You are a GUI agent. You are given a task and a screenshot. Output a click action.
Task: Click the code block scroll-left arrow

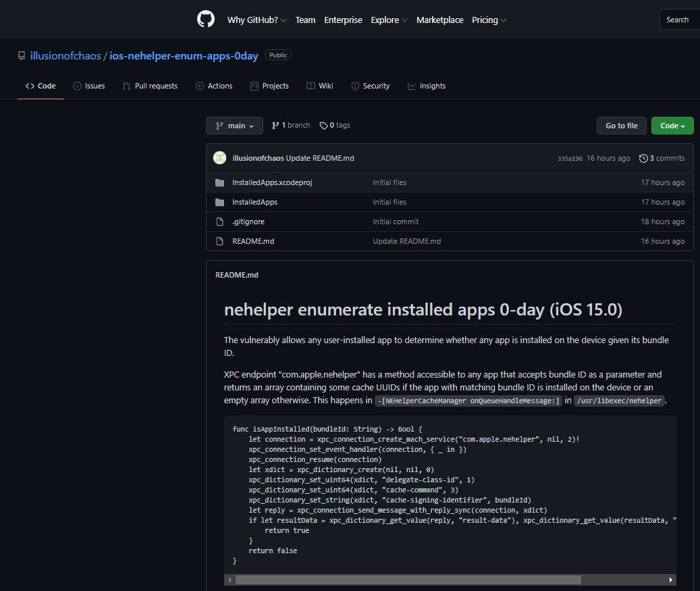click(x=230, y=580)
